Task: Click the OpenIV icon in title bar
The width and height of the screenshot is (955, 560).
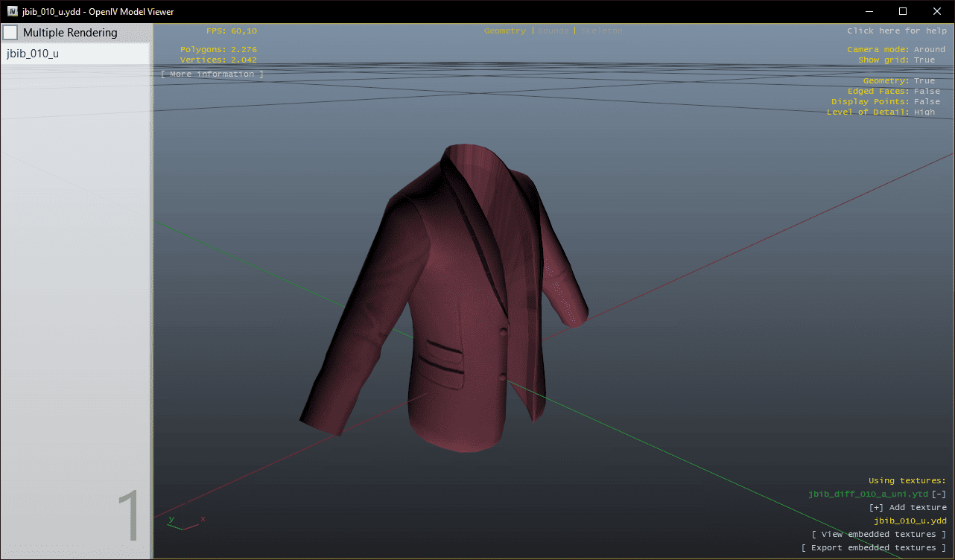Action: [13, 11]
